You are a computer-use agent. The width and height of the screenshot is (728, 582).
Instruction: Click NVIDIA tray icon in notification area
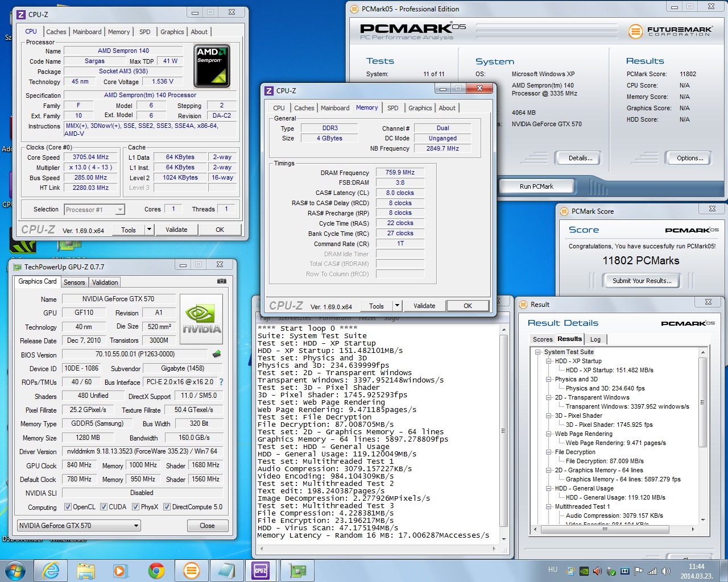pyautogui.click(x=584, y=571)
